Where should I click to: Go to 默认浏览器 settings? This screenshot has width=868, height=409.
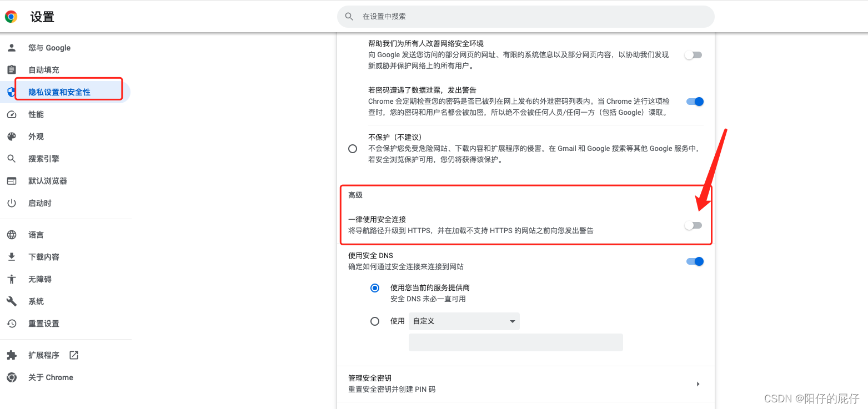65,181
